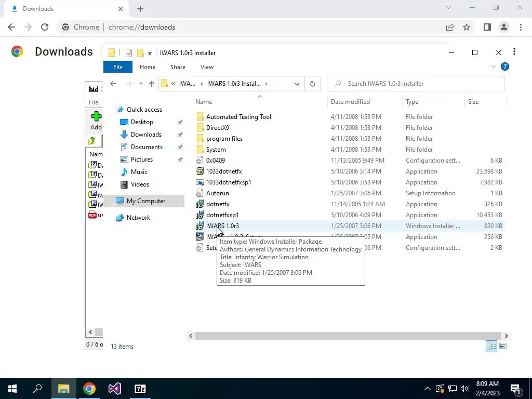This screenshot has height=399, width=532.
Task: Open the Chrome three-dot menu
Action: [x=521, y=27]
